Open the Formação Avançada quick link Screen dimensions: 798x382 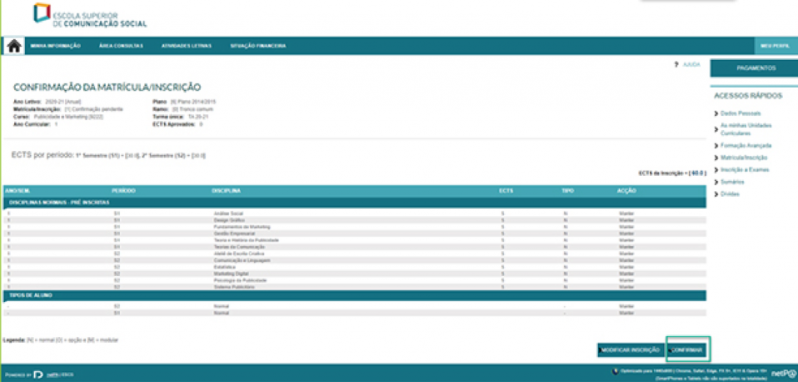click(746, 145)
